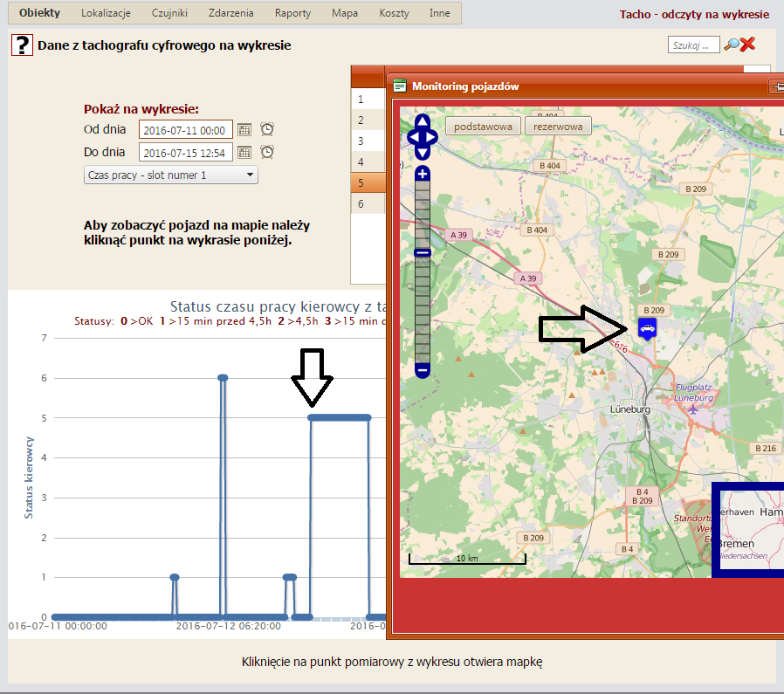
Task: Expand the Czas pracy - slot numer 1 dropdown
Action: (x=171, y=175)
